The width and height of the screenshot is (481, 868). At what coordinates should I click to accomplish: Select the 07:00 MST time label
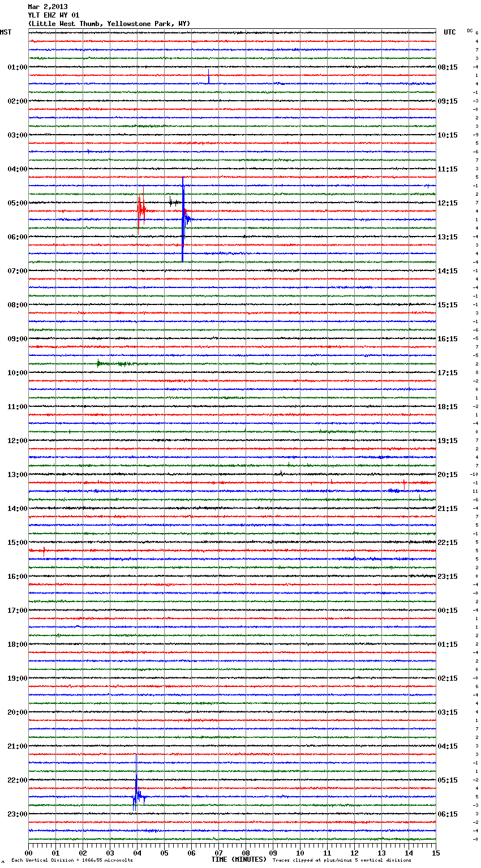[18, 271]
